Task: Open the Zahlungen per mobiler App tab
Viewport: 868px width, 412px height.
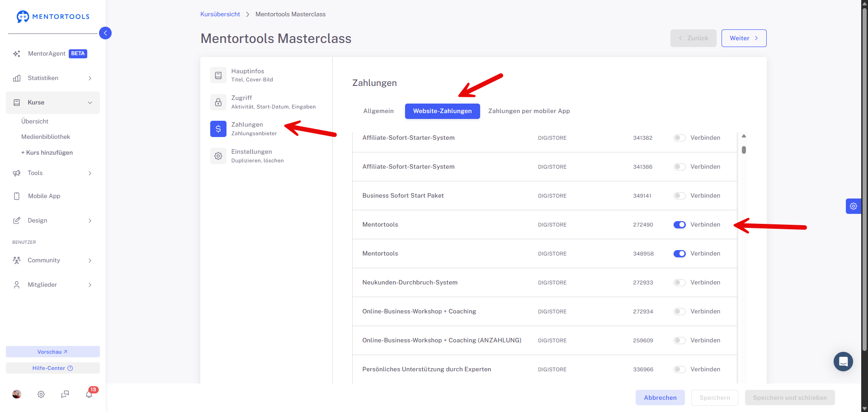Action: [x=529, y=111]
